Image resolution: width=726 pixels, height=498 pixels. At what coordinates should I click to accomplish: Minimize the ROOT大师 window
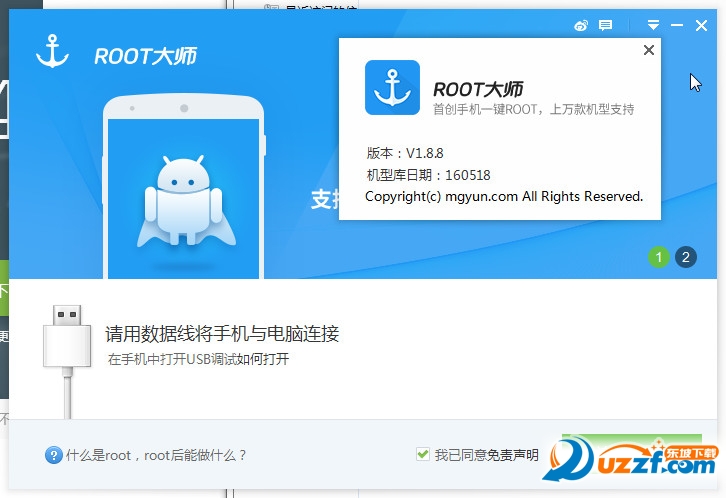pos(677,25)
